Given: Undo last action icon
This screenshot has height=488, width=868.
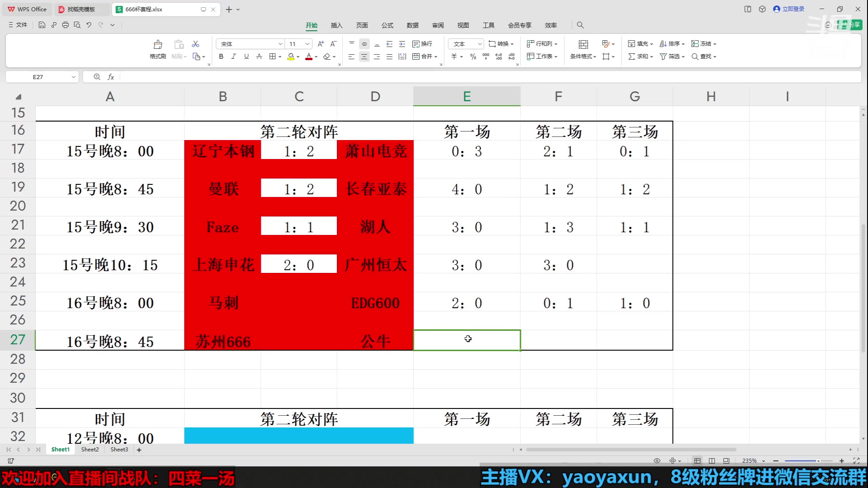Looking at the screenshot, I should (x=89, y=25).
